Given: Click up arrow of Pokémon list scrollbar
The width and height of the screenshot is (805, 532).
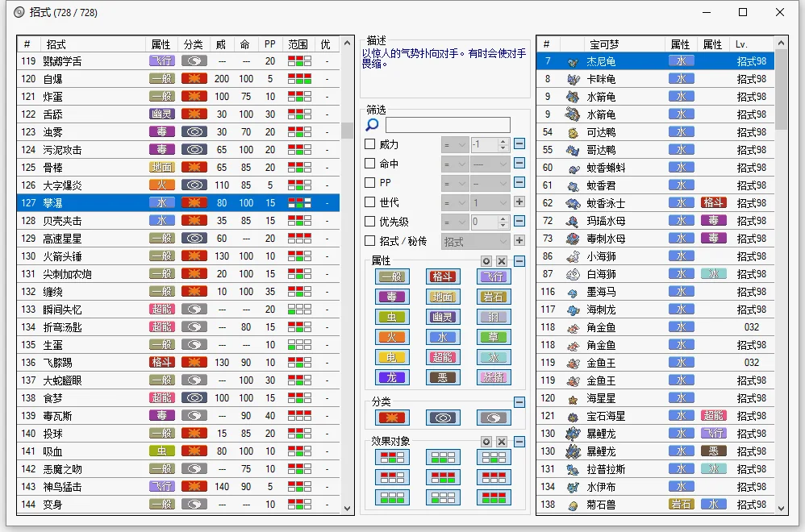Looking at the screenshot, I should [781, 43].
